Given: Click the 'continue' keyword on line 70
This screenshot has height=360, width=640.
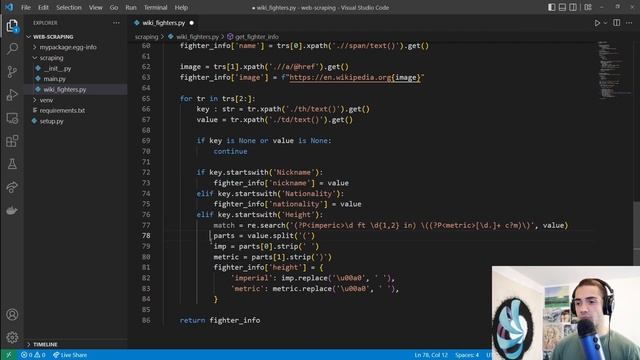Looking at the screenshot, I should tap(230, 151).
